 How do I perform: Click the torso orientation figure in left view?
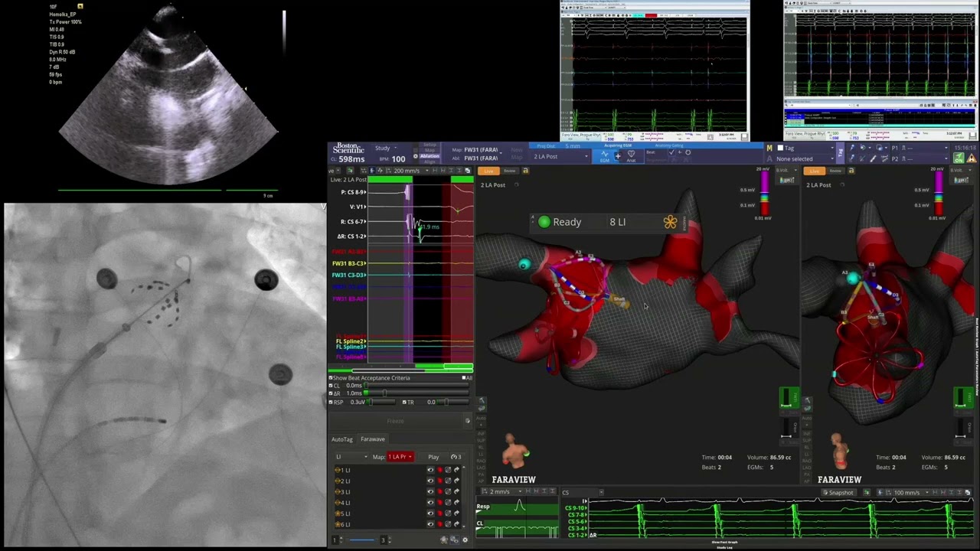pos(517,451)
